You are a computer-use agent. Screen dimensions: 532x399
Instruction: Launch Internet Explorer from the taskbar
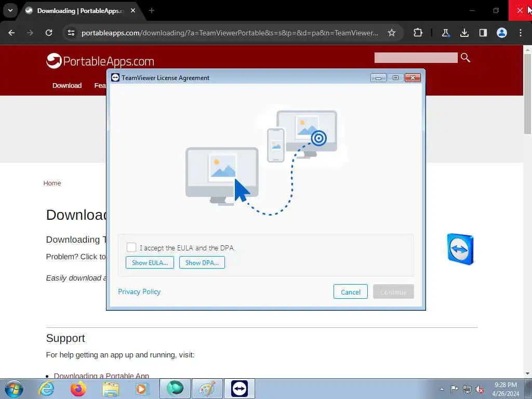[46, 389]
